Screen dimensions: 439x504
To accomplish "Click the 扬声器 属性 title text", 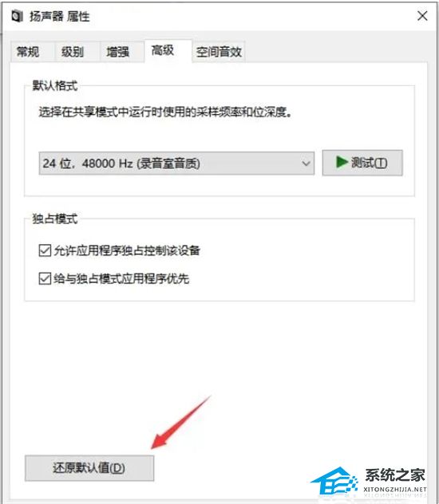I will 60,16.
